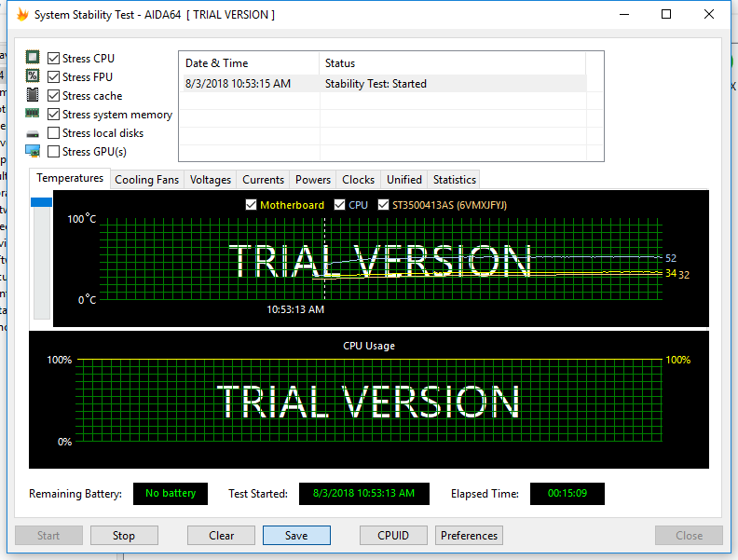Viewport: 738px width, 560px height.
Task: Minimize the System Stability Test window
Action: click(624, 15)
